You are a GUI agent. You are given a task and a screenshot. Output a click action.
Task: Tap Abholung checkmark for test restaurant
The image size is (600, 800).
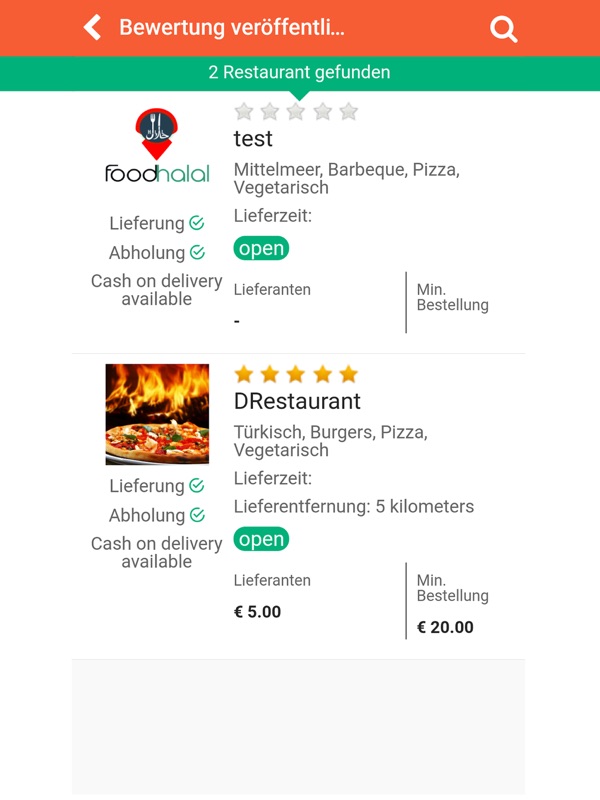[197, 252]
